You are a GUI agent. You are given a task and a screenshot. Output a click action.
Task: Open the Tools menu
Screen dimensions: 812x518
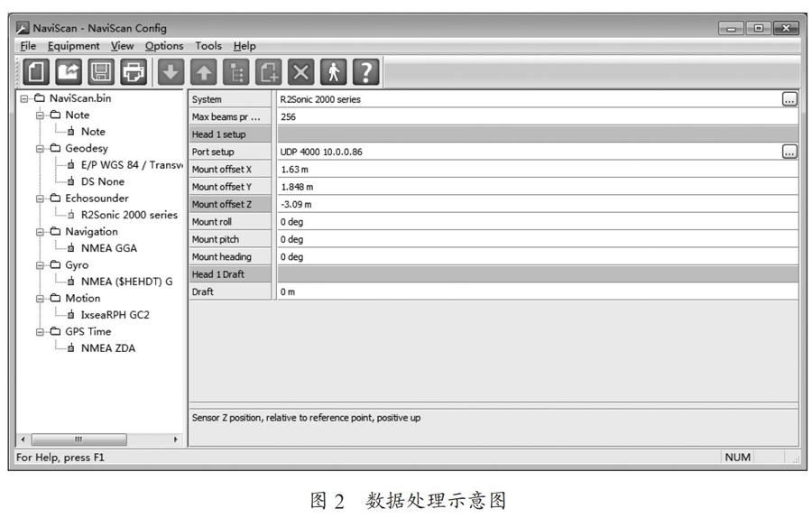coord(208,46)
